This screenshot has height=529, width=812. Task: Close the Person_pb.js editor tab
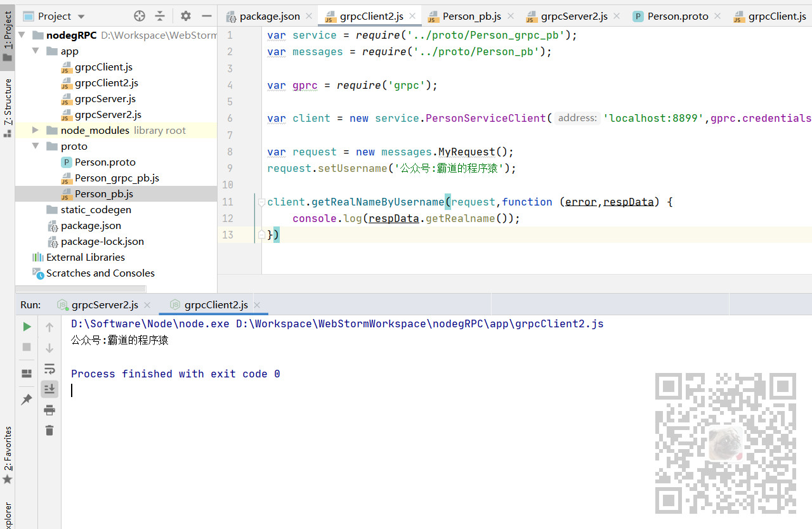(x=510, y=16)
